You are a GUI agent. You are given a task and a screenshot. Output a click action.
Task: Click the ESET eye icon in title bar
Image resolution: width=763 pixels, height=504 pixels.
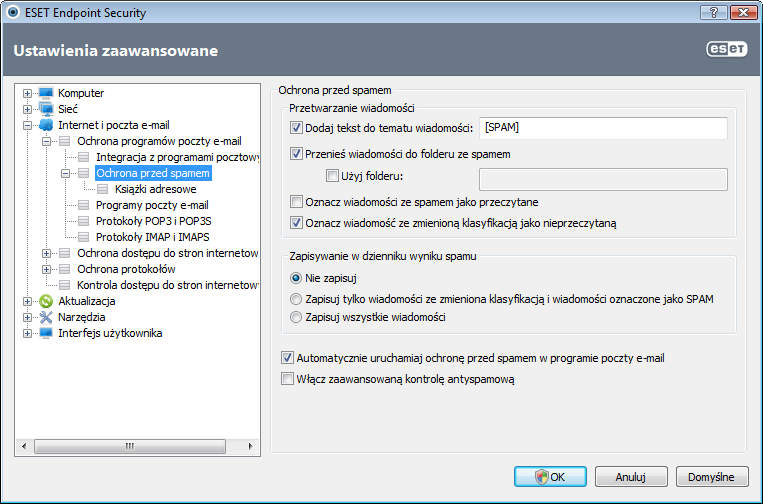point(13,12)
